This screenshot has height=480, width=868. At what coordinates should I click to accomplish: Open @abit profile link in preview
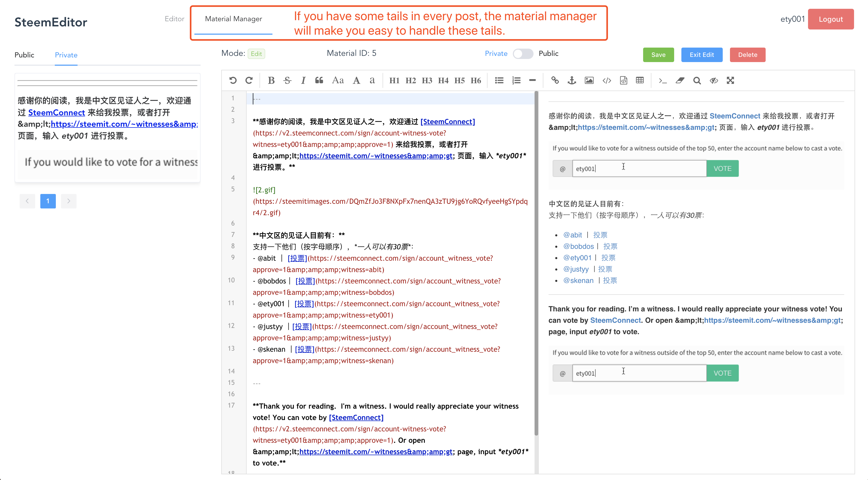573,235
